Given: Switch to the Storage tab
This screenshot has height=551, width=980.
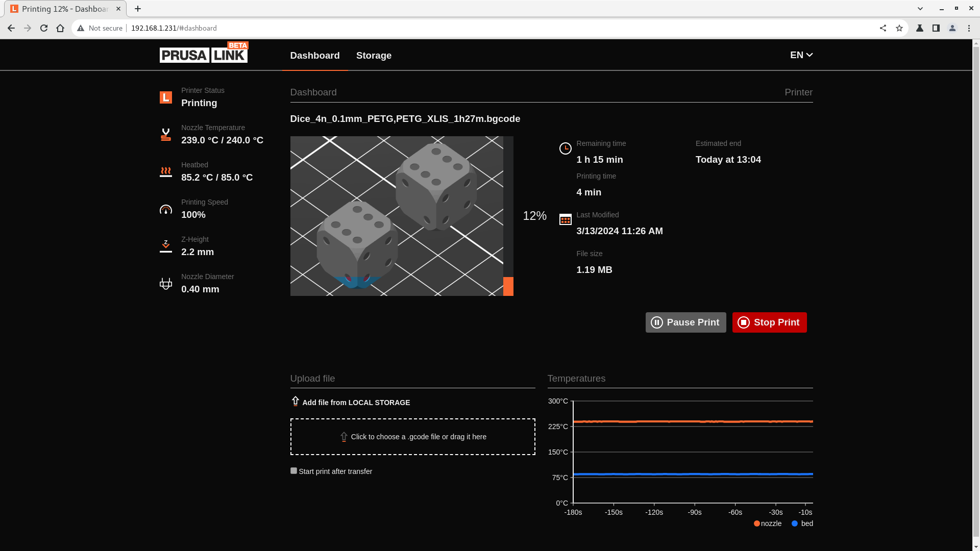Looking at the screenshot, I should 374,56.
